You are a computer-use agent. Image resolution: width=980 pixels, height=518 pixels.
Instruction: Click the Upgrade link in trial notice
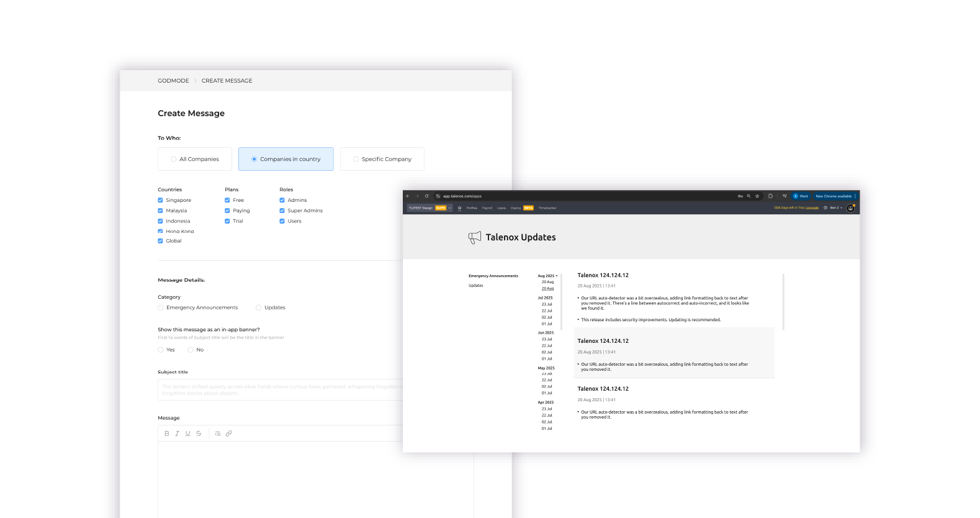(x=812, y=208)
